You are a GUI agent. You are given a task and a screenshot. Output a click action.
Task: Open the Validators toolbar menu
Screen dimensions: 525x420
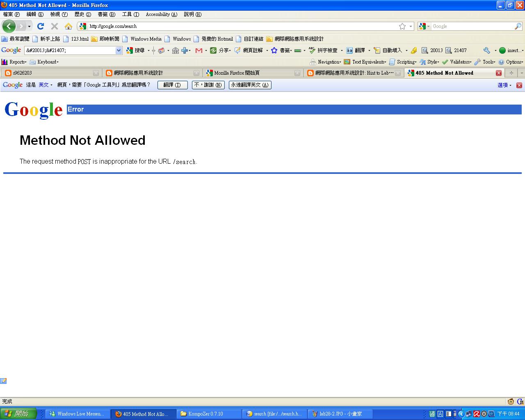[x=457, y=62]
